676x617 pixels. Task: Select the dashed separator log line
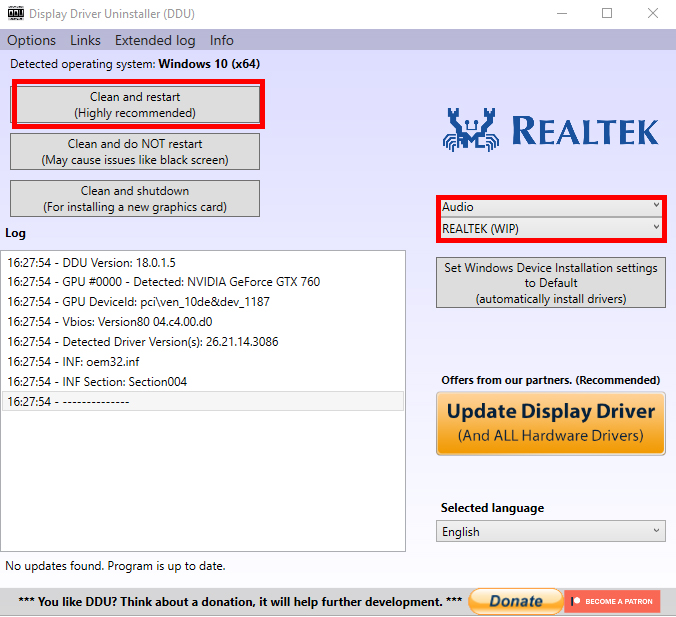pyautogui.click(x=203, y=401)
